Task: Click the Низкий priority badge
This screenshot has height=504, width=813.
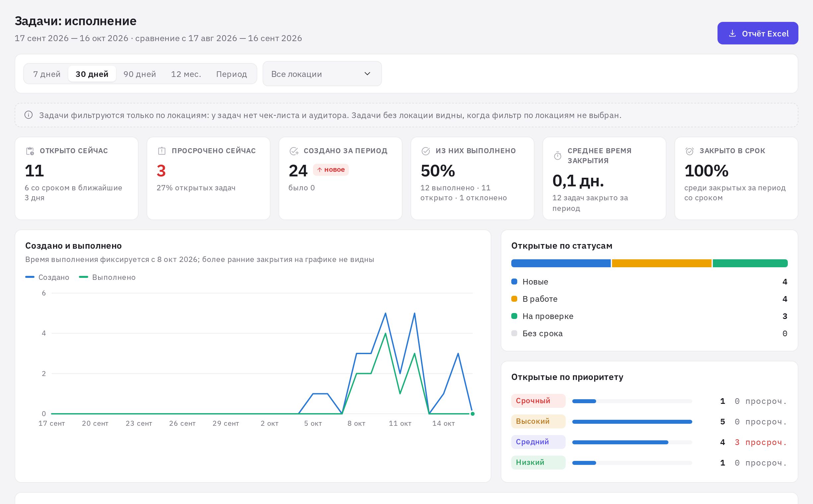Action: click(x=538, y=463)
